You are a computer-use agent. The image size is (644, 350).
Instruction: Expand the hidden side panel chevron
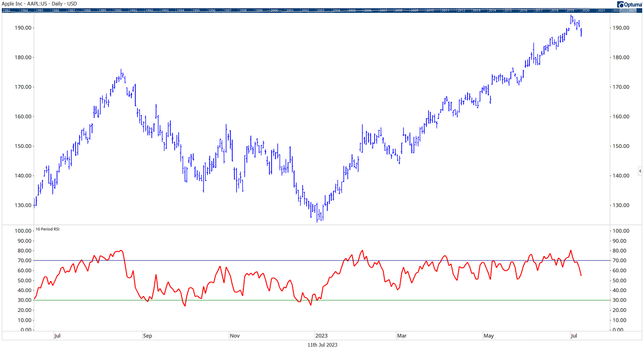click(x=640, y=171)
